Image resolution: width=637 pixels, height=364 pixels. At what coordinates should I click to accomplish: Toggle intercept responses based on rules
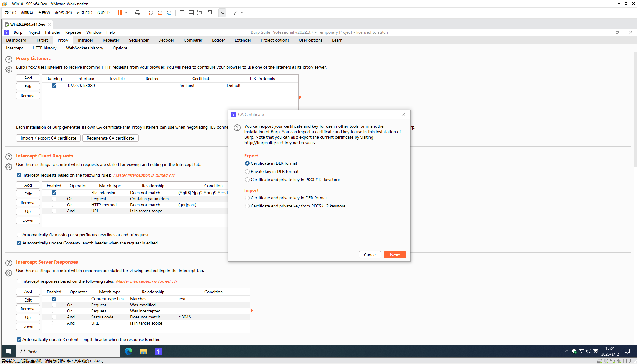tap(19, 281)
